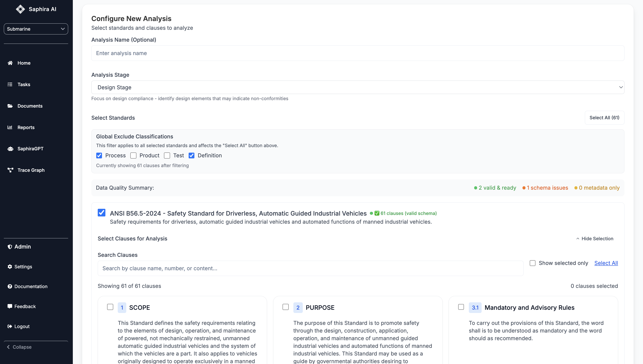The width and height of the screenshot is (643, 364).
Task: Click the Tasks list icon
Action: (10, 84)
